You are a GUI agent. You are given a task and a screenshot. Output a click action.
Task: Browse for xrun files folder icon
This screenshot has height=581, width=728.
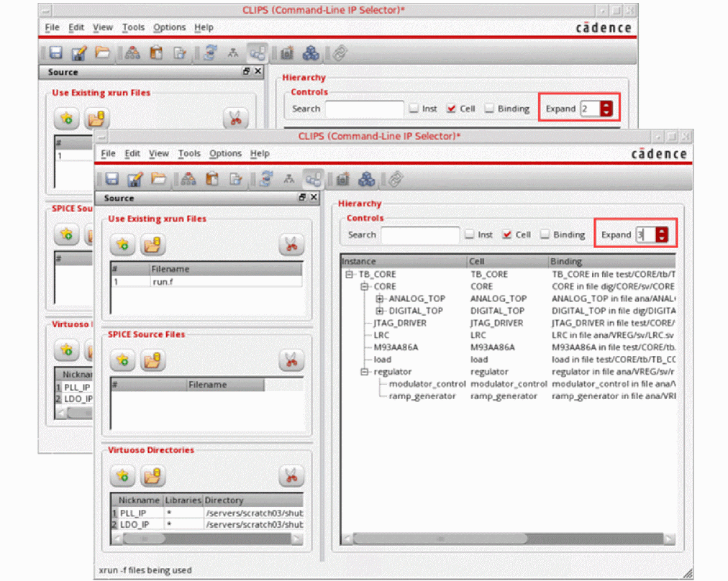coord(153,244)
